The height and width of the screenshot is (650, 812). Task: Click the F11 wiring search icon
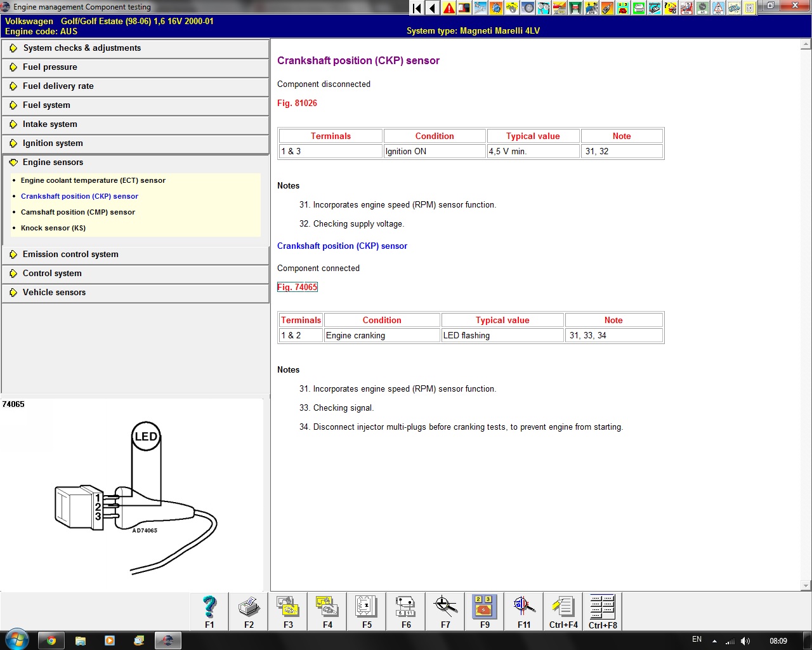[524, 611]
